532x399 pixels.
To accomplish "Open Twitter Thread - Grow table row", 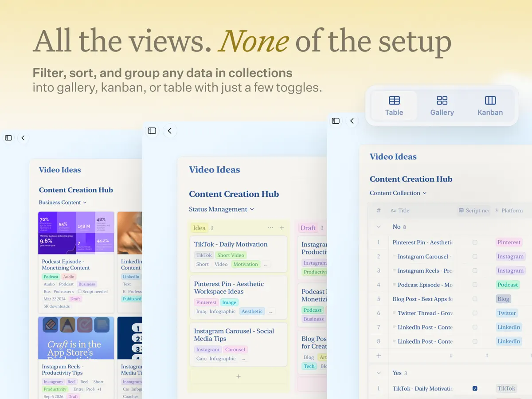I will [x=426, y=313].
